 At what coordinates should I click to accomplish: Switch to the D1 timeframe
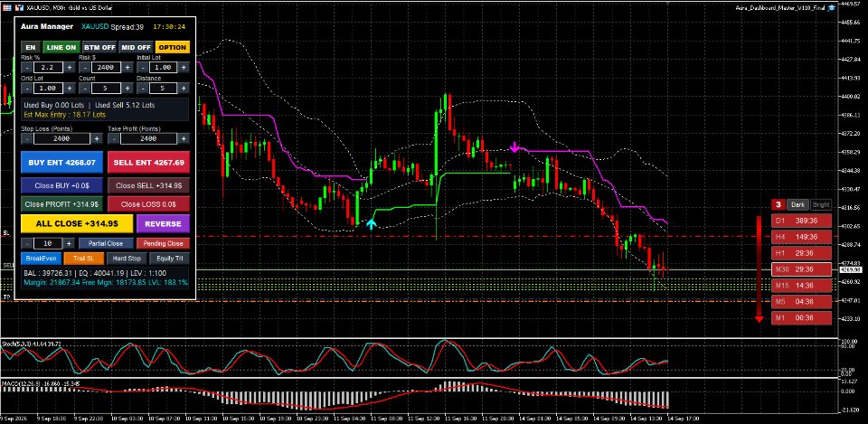pos(802,221)
